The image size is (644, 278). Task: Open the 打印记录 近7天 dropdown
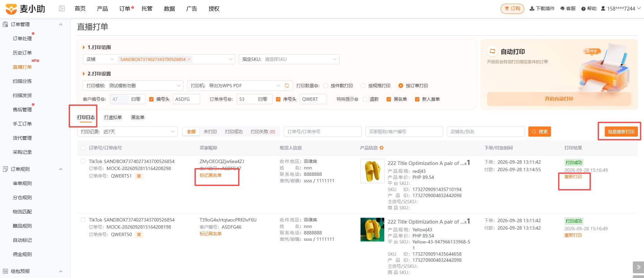pos(128,132)
